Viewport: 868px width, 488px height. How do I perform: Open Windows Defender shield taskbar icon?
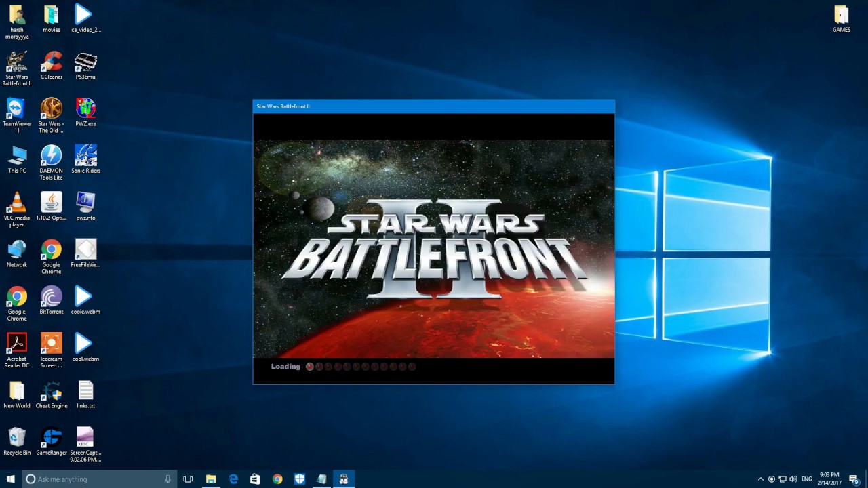[300, 479]
